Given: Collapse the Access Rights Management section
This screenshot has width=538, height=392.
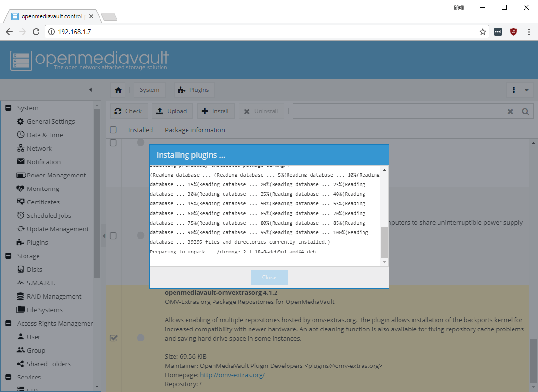Looking at the screenshot, I should click(x=8, y=323).
